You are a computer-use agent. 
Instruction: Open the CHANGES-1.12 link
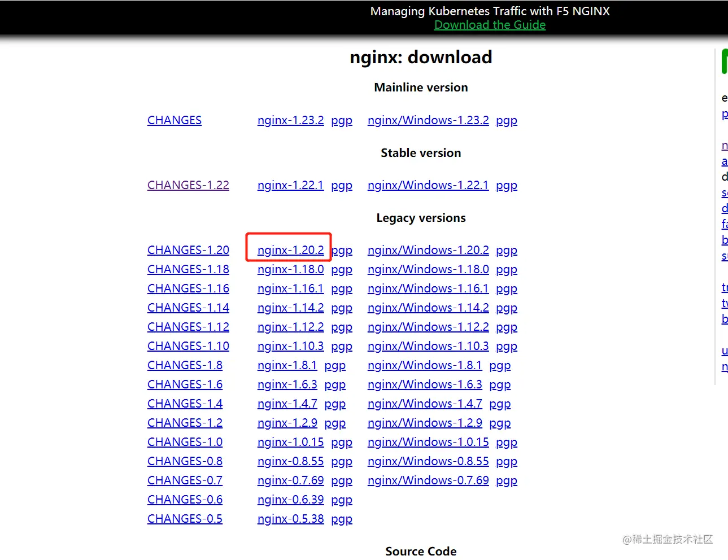[188, 327]
